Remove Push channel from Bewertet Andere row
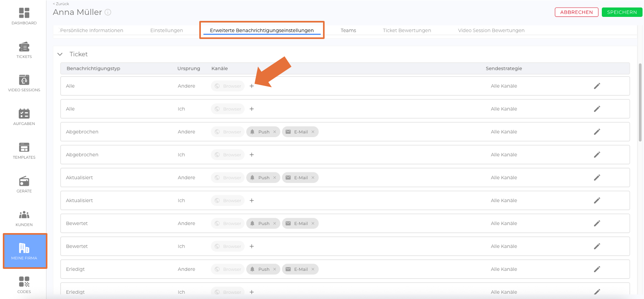This screenshot has width=644, height=299. 275,223
